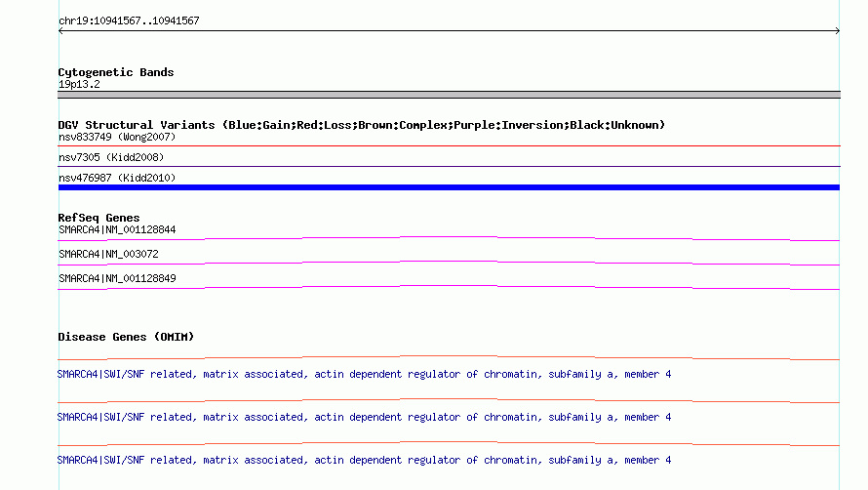
Task: Click the gray 19p13.2 cytogenetic band bar
Action: point(449,95)
